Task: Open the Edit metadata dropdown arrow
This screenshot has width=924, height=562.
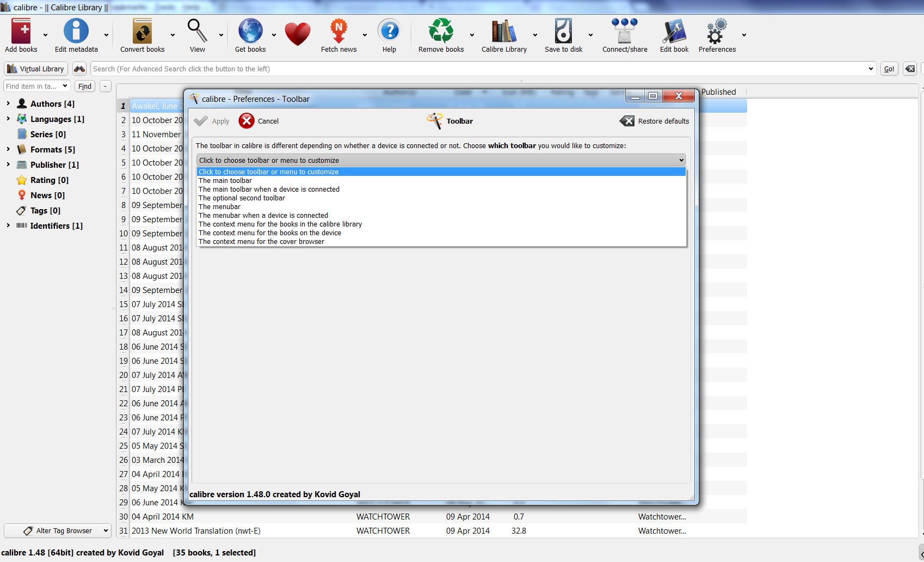Action: [106, 35]
